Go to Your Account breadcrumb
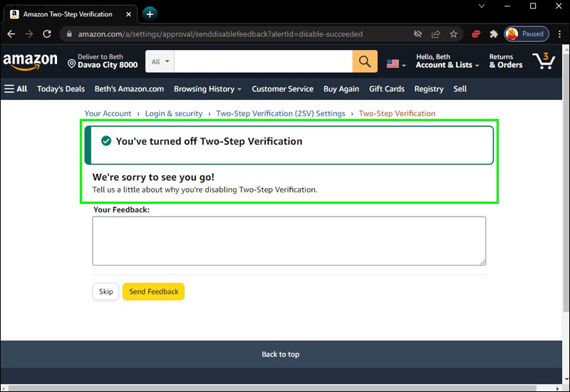Screen dimensions: 570x392 coord(108,113)
